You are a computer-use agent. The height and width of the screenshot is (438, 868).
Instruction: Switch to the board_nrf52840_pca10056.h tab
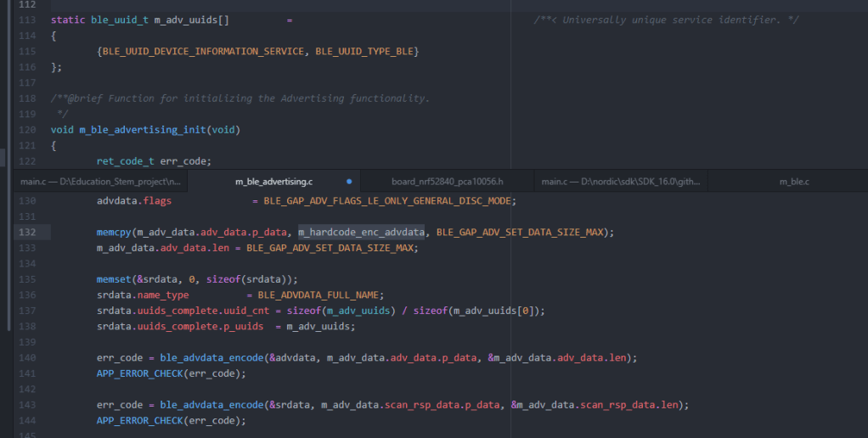447,182
